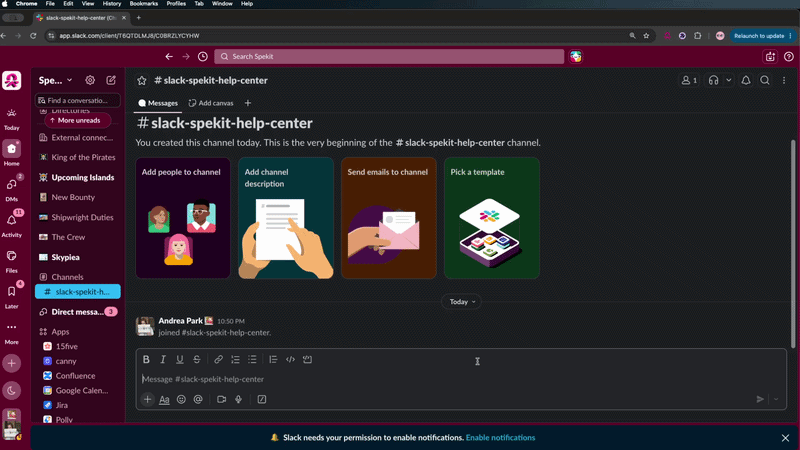This screenshot has height=450, width=800.
Task: Open Slack help question icon
Action: [789, 57]
